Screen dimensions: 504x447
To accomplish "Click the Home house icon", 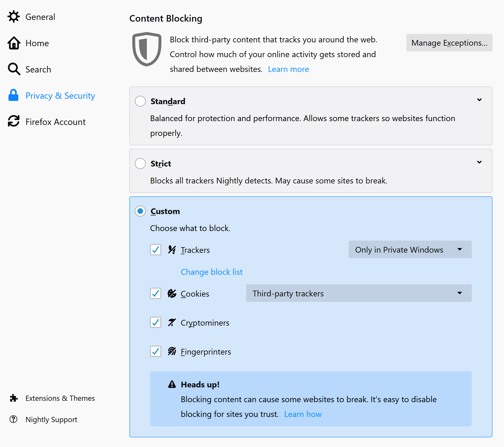I will click(x=14, y=43).
